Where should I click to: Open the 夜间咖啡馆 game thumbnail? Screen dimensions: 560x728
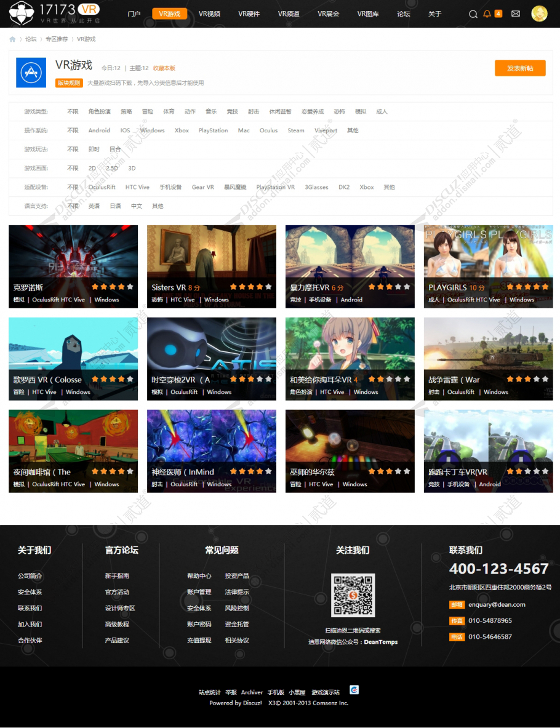[x=73, y=451]
